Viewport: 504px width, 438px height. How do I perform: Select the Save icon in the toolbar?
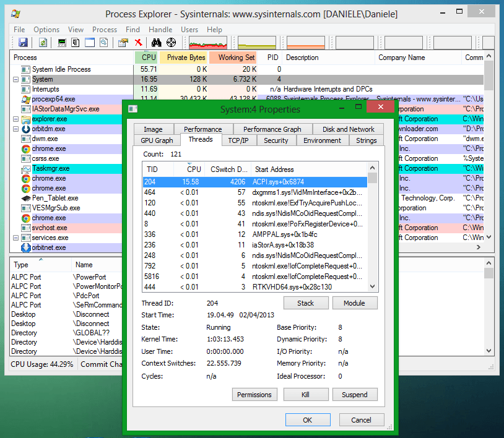pyautogui.click(x=24, y=42)
